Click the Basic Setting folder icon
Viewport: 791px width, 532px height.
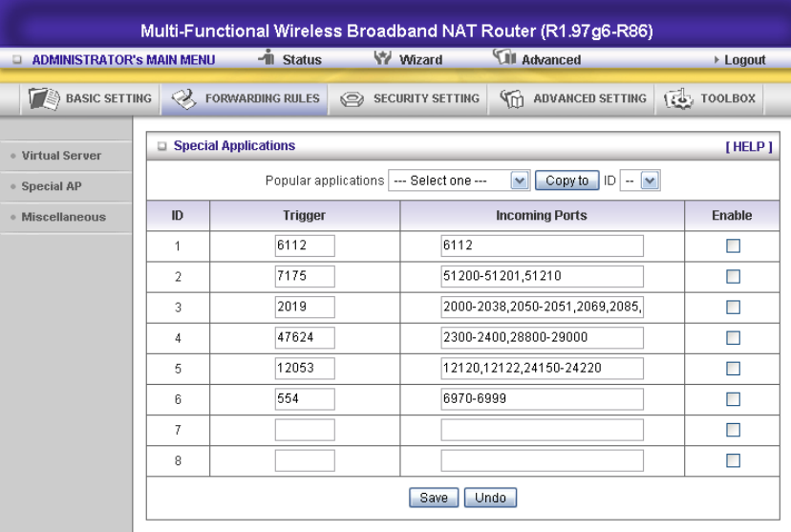[44, 98]
